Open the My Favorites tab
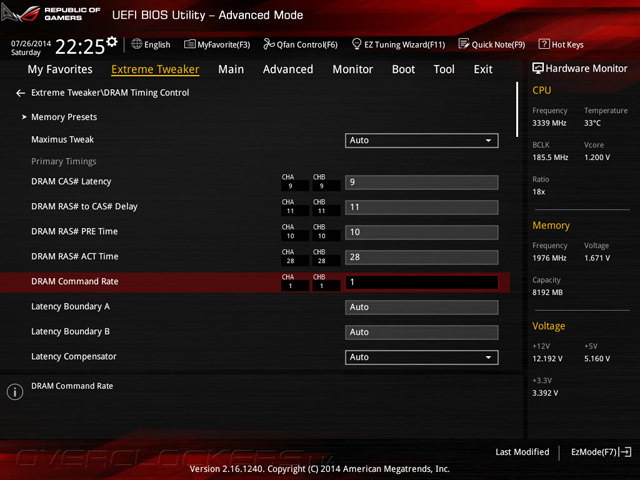 (x=60, y=69)
